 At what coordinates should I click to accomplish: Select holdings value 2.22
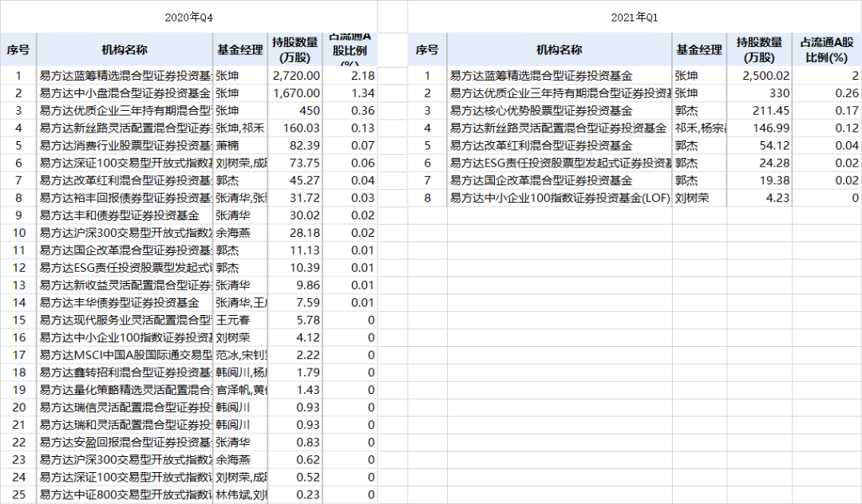[x=295, y=356]
